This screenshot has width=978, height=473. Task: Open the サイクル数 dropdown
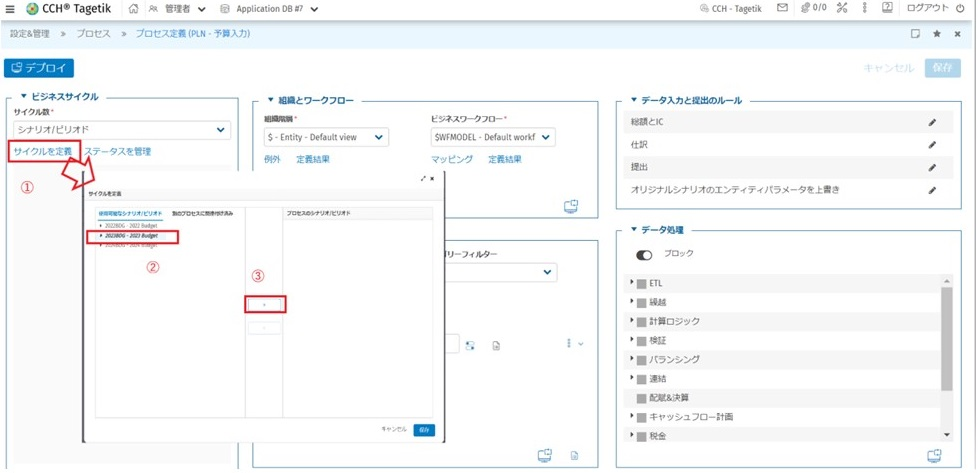click(121, 130)
